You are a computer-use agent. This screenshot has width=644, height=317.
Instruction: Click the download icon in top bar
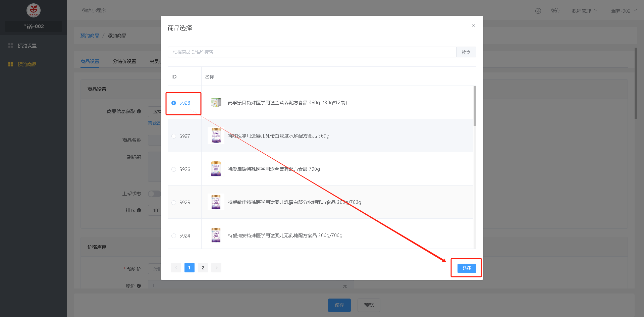538,11
